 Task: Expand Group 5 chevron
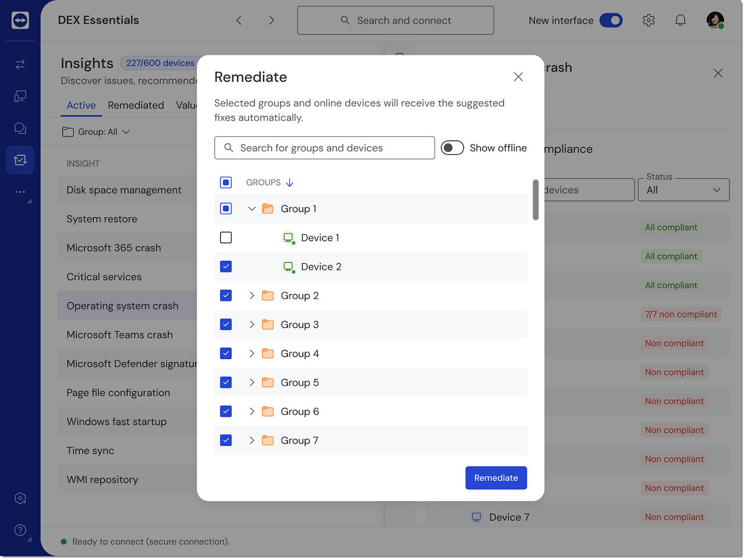(251, 382)
